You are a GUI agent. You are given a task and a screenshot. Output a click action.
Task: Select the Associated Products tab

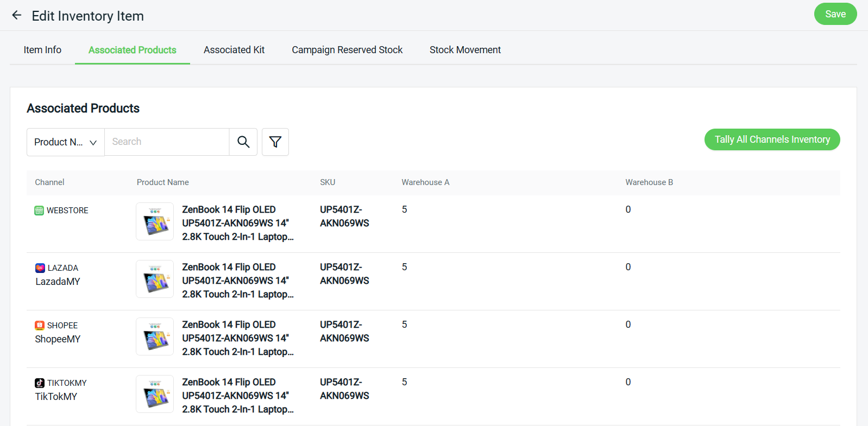(133, 50)
